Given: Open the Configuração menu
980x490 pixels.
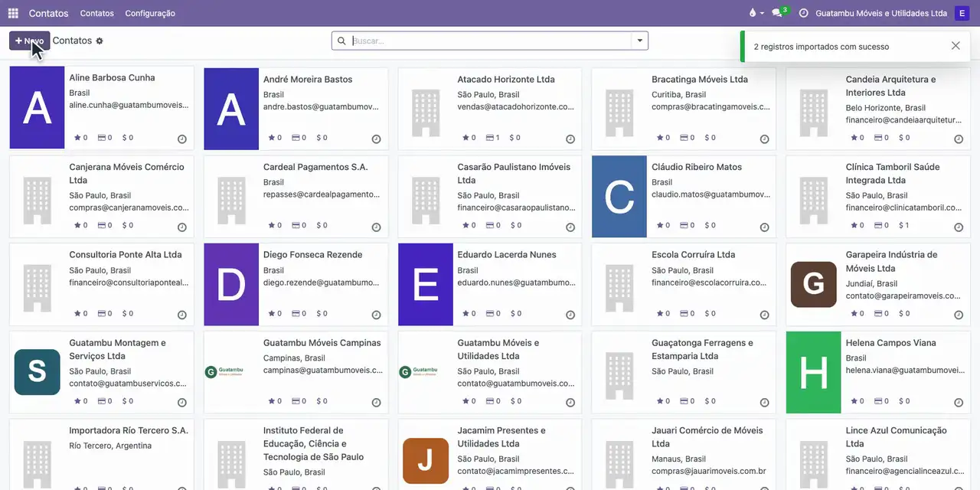Looking at the screenshot, I should [x=150, y=13].
